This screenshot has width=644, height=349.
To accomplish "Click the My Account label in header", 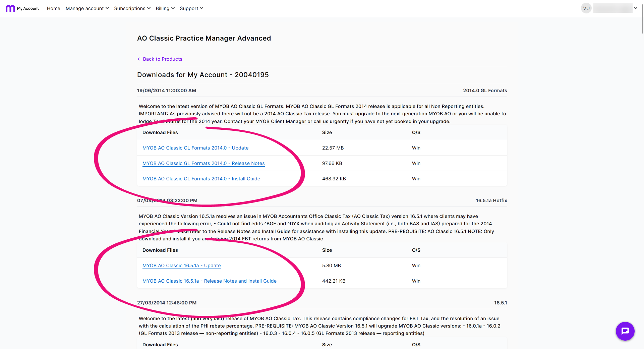I will pos(28,8).
